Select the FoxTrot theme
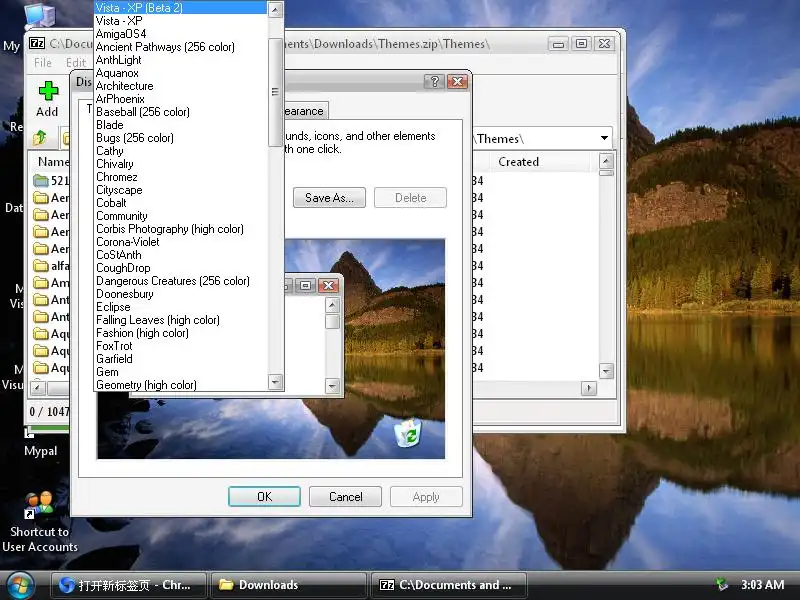Image resolution: width=800 pixels, height=600 pixels. (181, 346)
